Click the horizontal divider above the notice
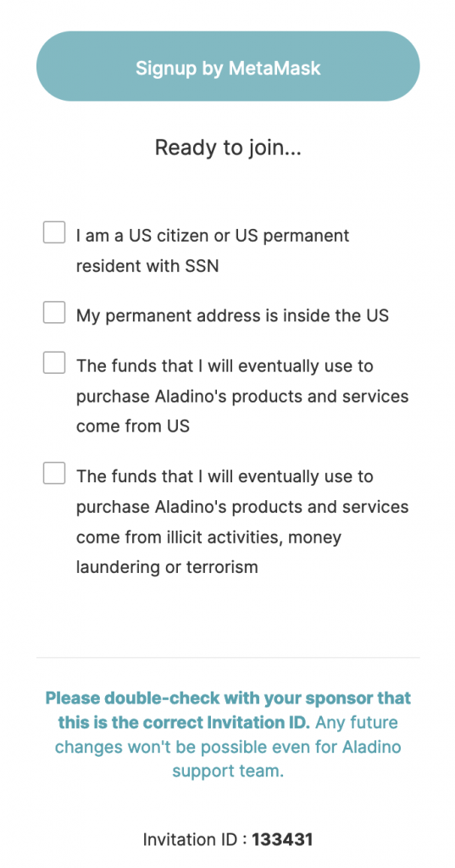Screen dimensions: 455x868 [x=228, y=658]
